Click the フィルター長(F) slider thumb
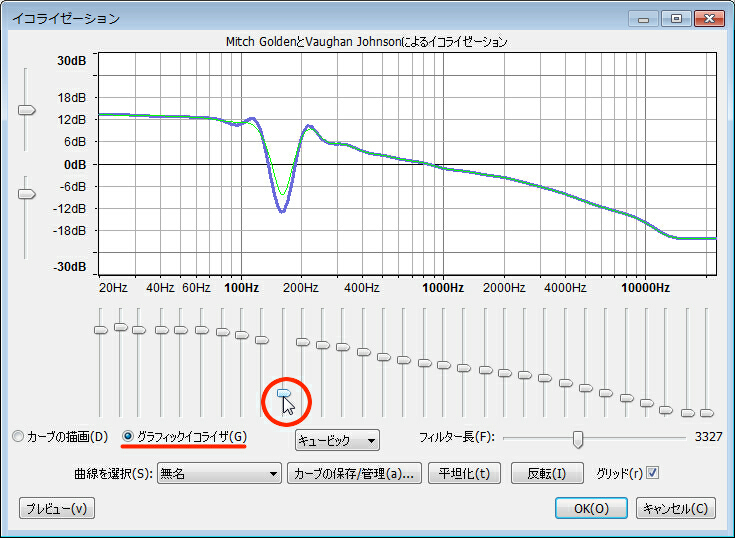735x538 pixels. [578, 439]
